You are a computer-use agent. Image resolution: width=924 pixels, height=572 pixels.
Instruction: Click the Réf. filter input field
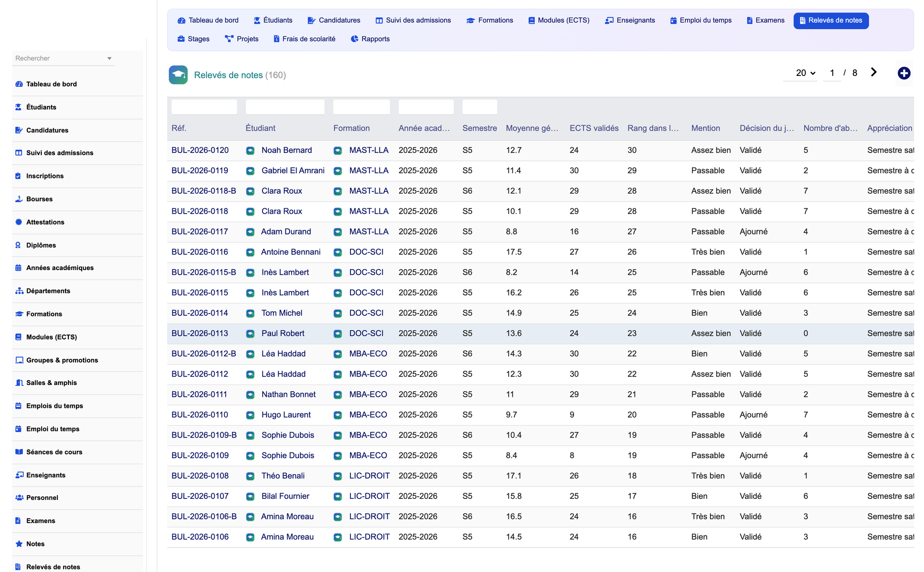coord(204,107)
